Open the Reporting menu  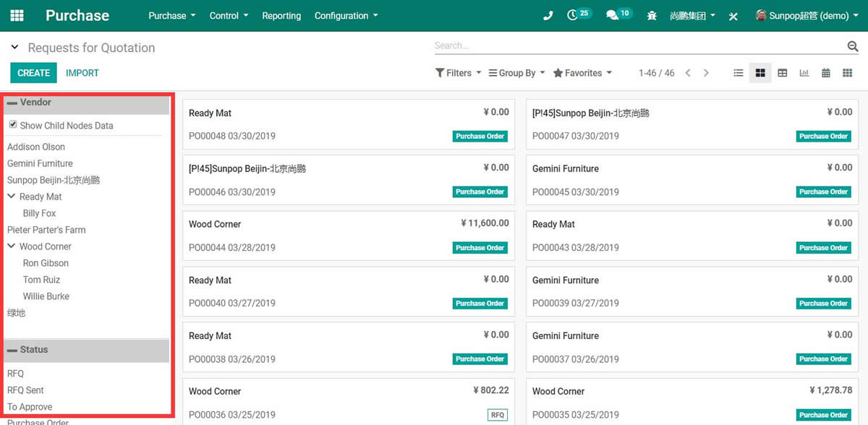(281, 16)
